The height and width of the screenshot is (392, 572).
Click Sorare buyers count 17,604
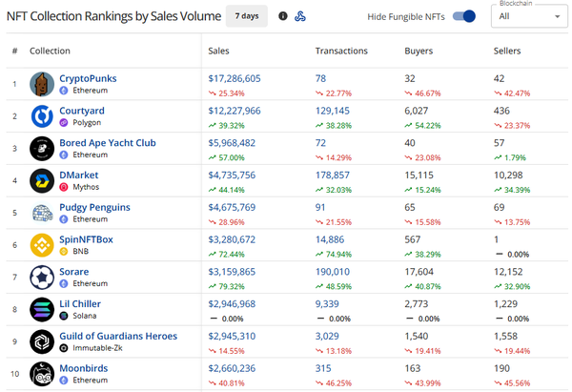click(x=419, y=272)
